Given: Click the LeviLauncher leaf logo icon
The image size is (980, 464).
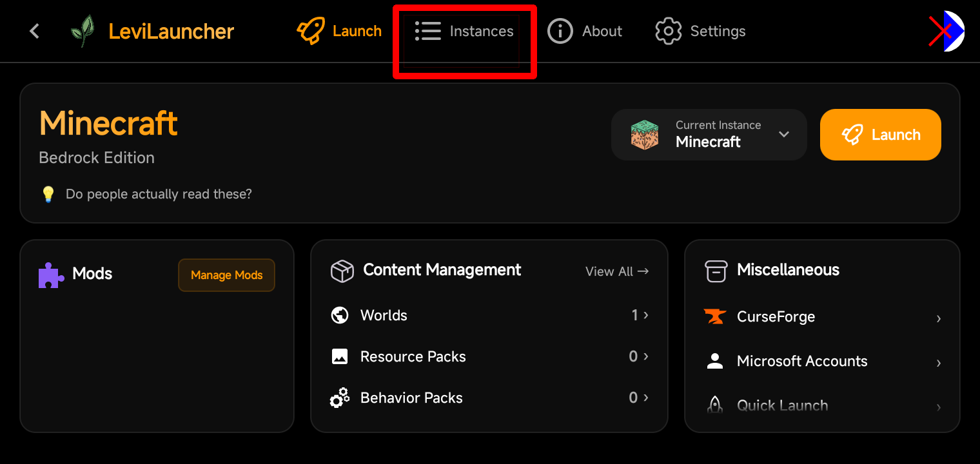Looking at the screenshot, I should pyautogui.click(x=83, y=31).
